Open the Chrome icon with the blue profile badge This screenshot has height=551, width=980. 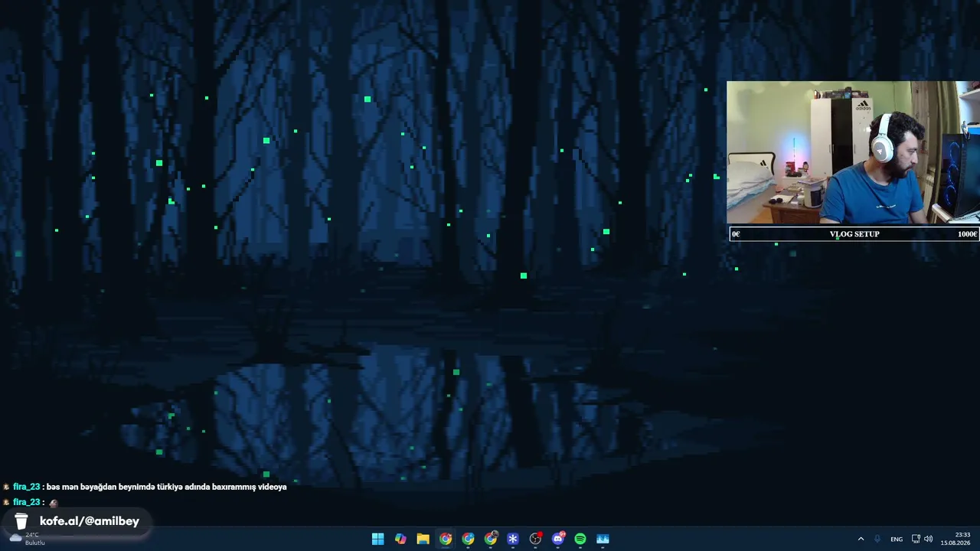pos(468,539)
